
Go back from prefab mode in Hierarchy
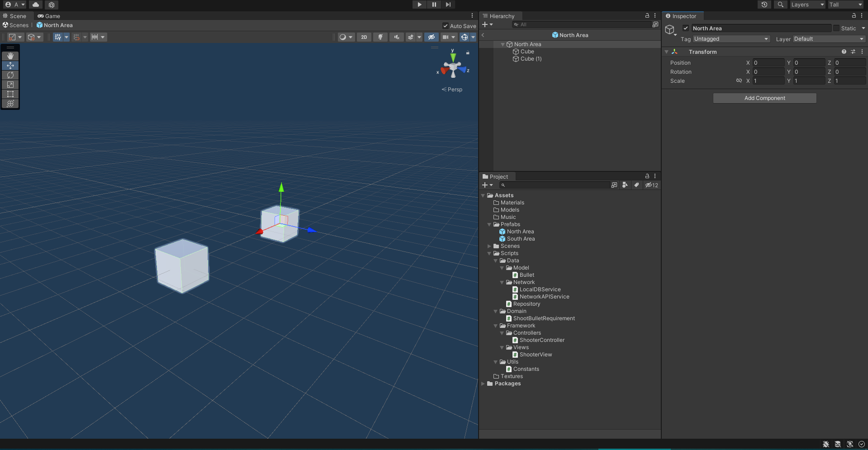pyautogui.click(x=483, y=35)
